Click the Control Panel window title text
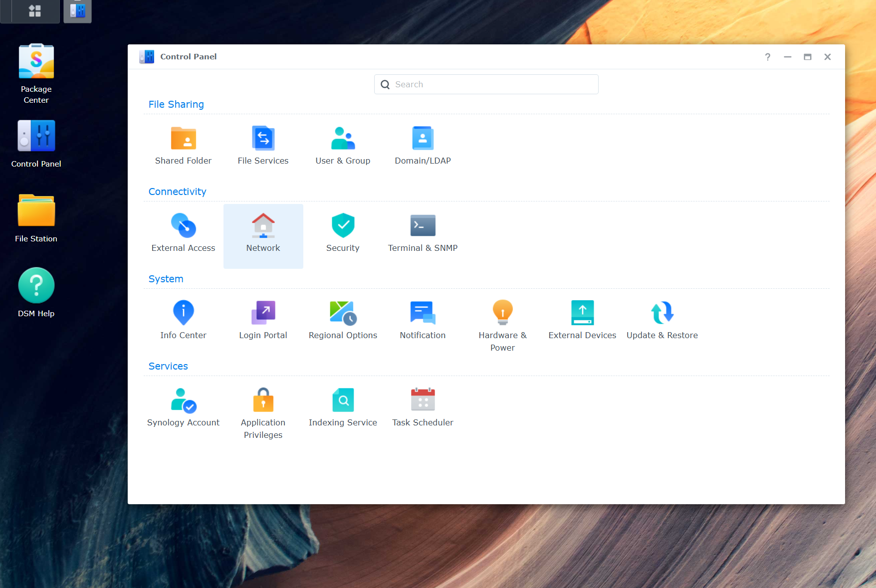Image resolution: width=876 pixels, height=588 pixels. tap(188, 57)
